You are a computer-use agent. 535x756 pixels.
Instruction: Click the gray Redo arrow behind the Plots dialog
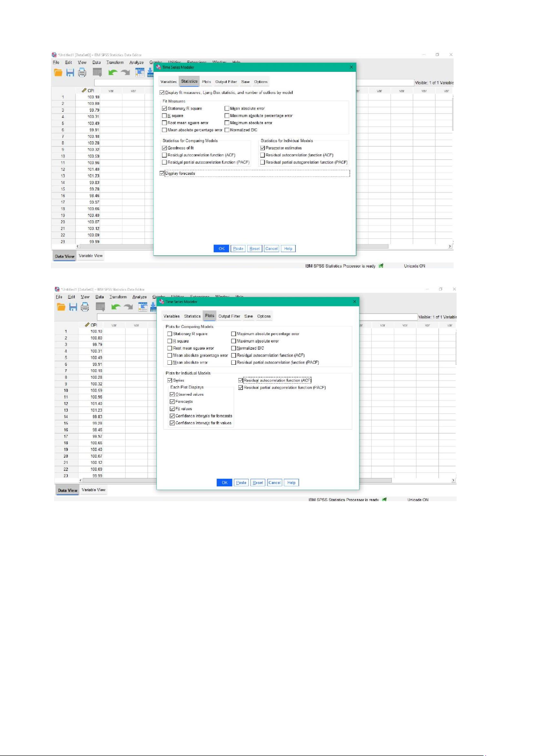(128, 307)
